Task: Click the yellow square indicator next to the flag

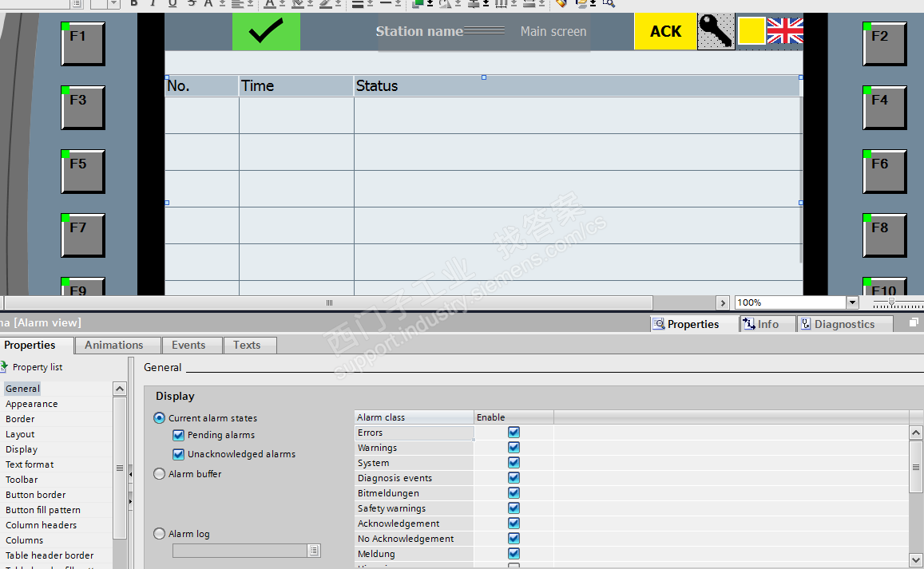Action: tap(751, 30)
